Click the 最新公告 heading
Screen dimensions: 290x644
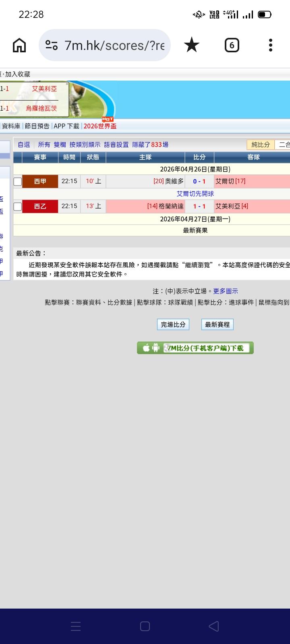(x=31, y=253)
